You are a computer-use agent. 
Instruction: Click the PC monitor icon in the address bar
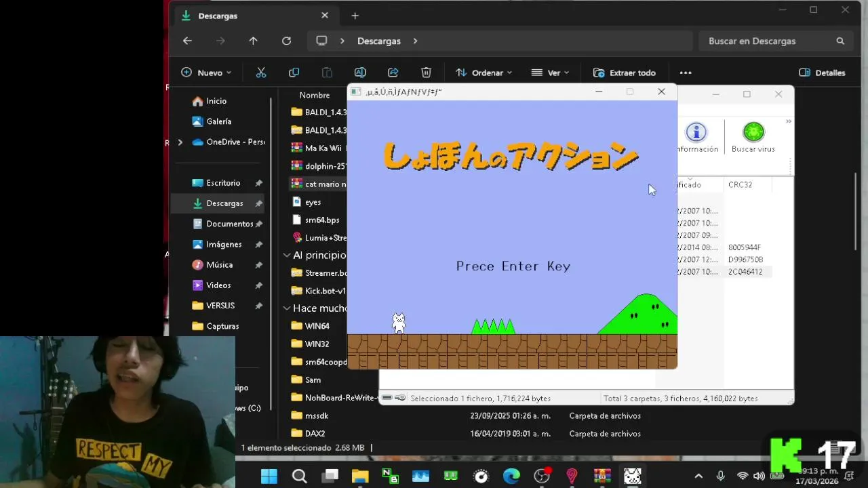tap(321, 41)
